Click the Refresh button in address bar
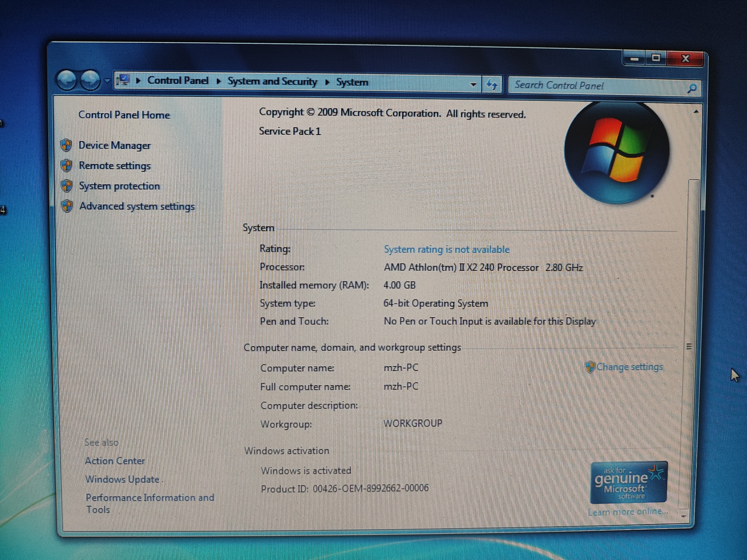This screenshot has height=560, width=747. coord(492,84)
